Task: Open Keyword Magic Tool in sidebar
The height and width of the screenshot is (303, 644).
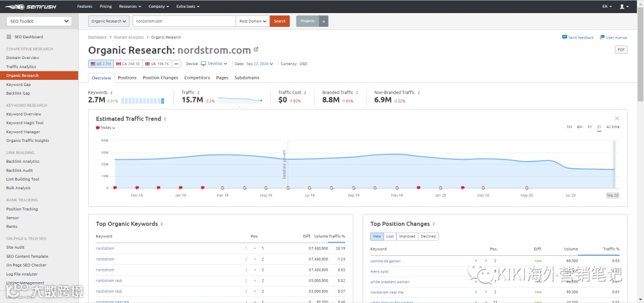Action: [x=24, y=123]
